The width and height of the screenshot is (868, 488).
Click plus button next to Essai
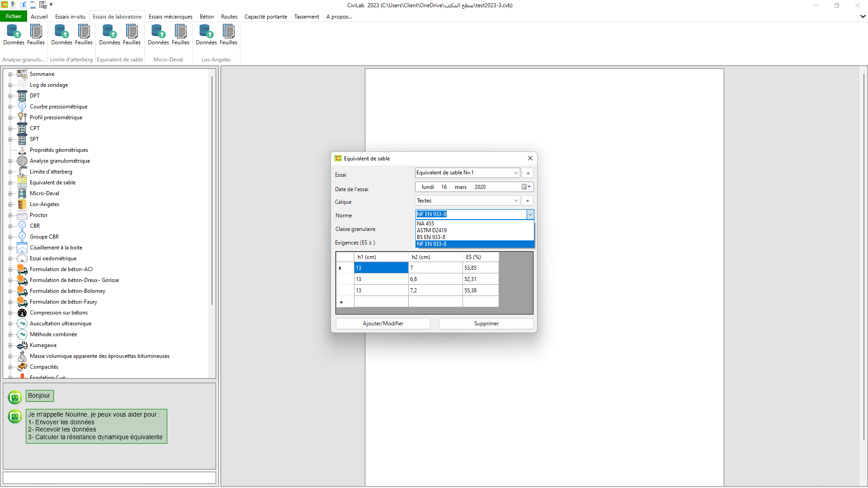click(x=528, y=173)
